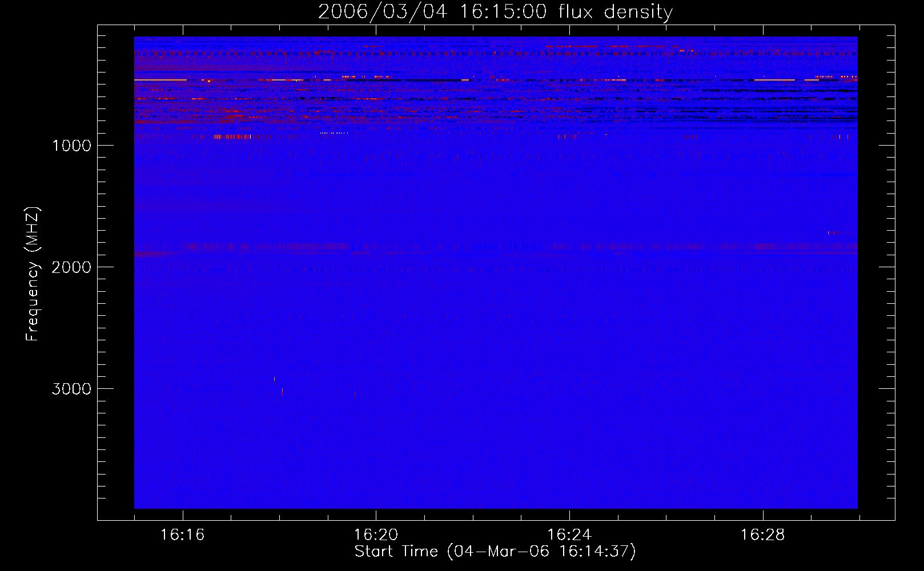
Task: Click the 'Start Time (04-Mar-06 16:14:37)' label
Action: [x=495, y=551]
